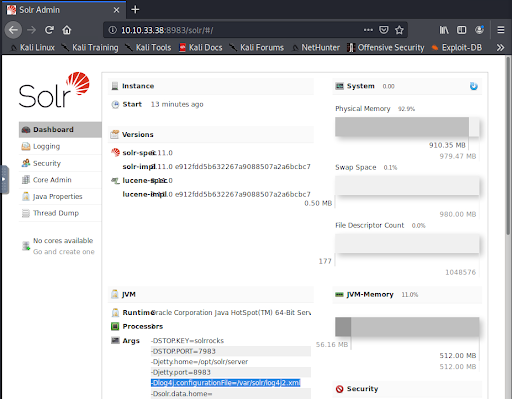This screenshot has height=399, width=512.
Task: Go back with the browser back arrow
Action: [13, 30]
